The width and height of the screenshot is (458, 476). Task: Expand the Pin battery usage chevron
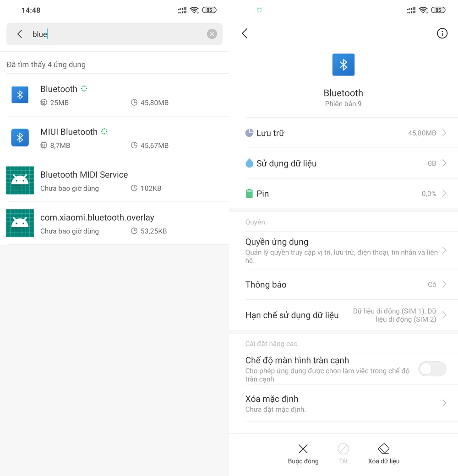pyautogui.click(x=444, y=194)
